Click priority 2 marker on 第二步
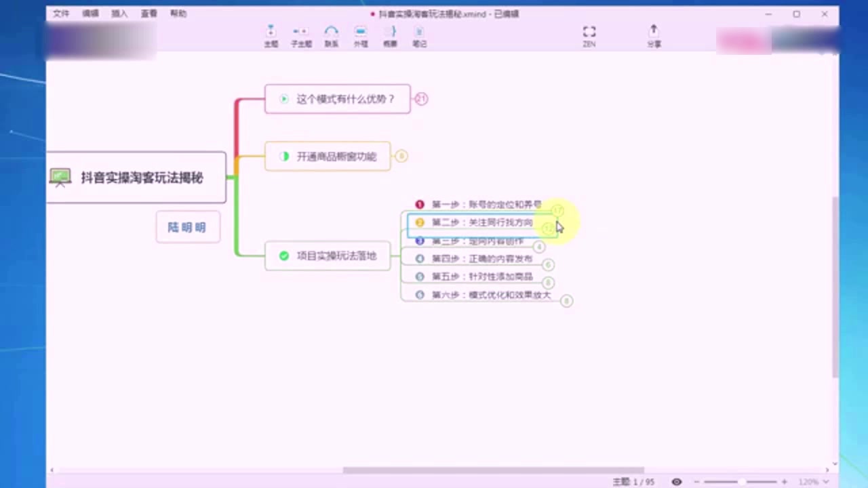 click(x=420, y=222)
